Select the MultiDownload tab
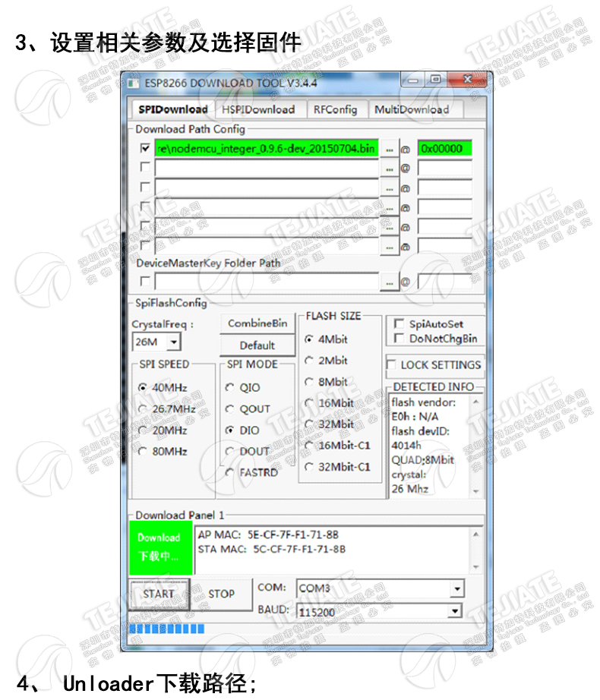Screen dimensions: 600x700 tap(414, 109)
